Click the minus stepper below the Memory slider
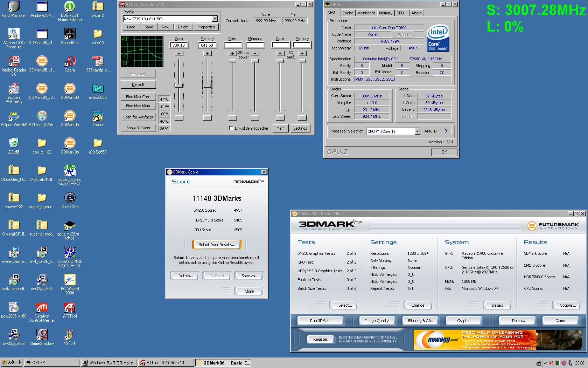Screen dimensions: 588x368 coord(207,118)
